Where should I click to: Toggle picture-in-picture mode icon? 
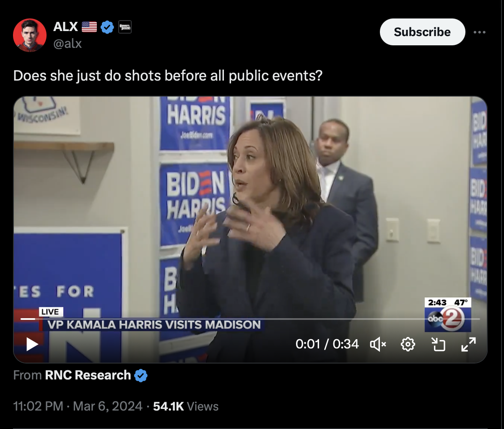click(438, 345)
